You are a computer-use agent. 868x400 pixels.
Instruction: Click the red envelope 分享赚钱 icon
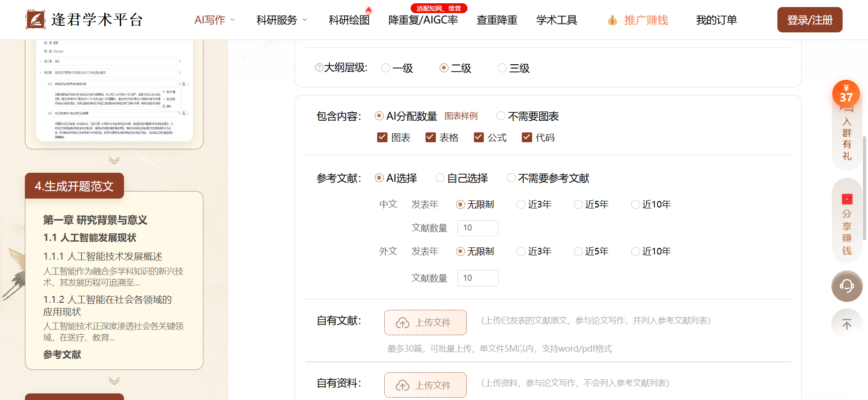click(847, 199)
